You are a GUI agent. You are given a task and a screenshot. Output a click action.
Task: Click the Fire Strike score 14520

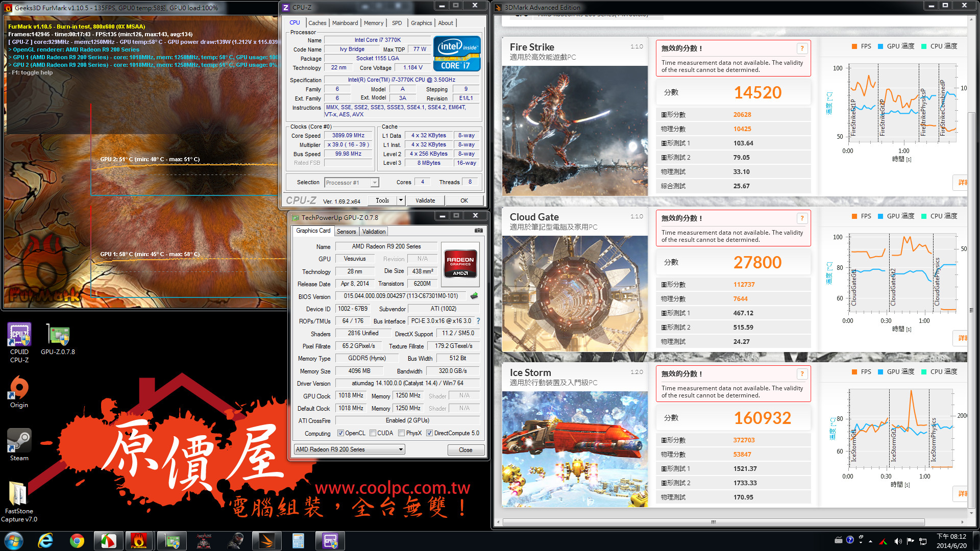coord(757,92)
